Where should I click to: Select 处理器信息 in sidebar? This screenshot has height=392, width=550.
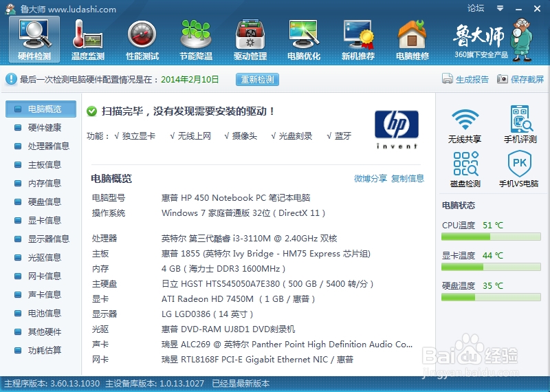(x=41, y=146)
